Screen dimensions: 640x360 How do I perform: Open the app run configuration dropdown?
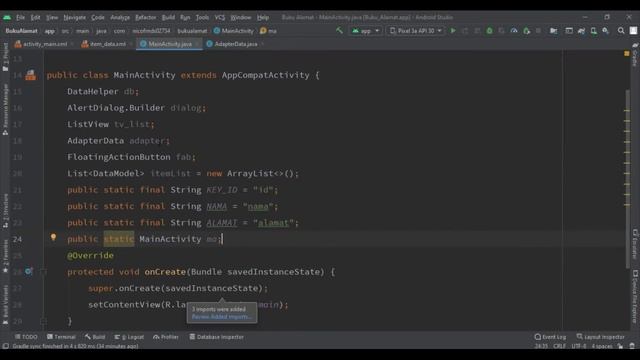[366, 31]
